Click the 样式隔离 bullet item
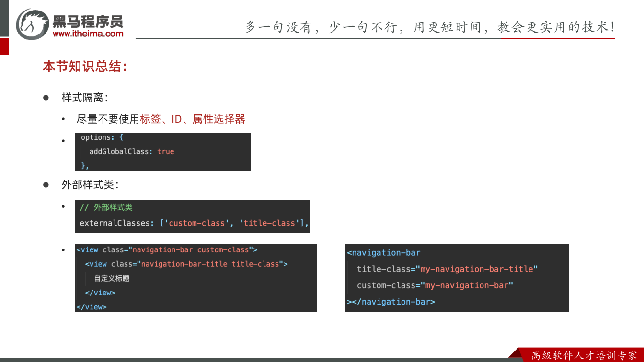 (85, 97)
